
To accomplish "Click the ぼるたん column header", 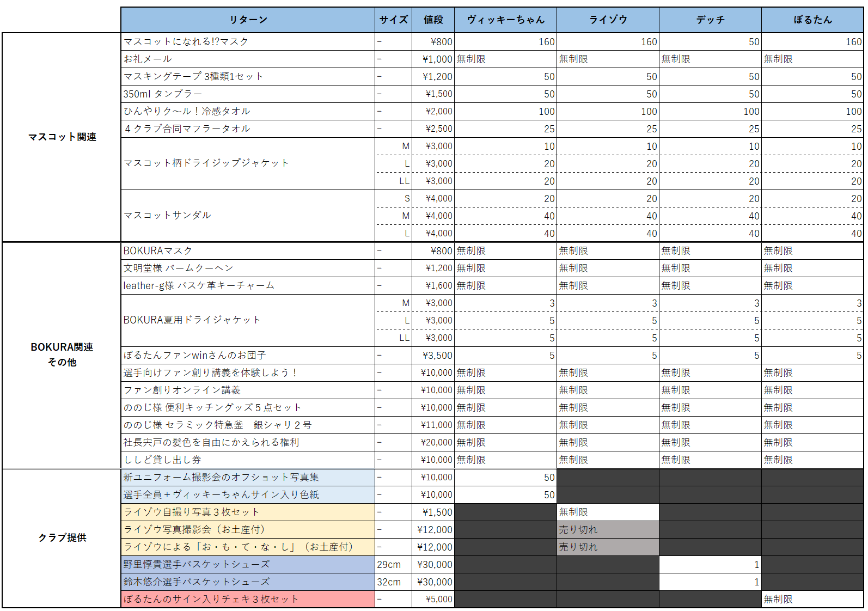I will point(812,20).
